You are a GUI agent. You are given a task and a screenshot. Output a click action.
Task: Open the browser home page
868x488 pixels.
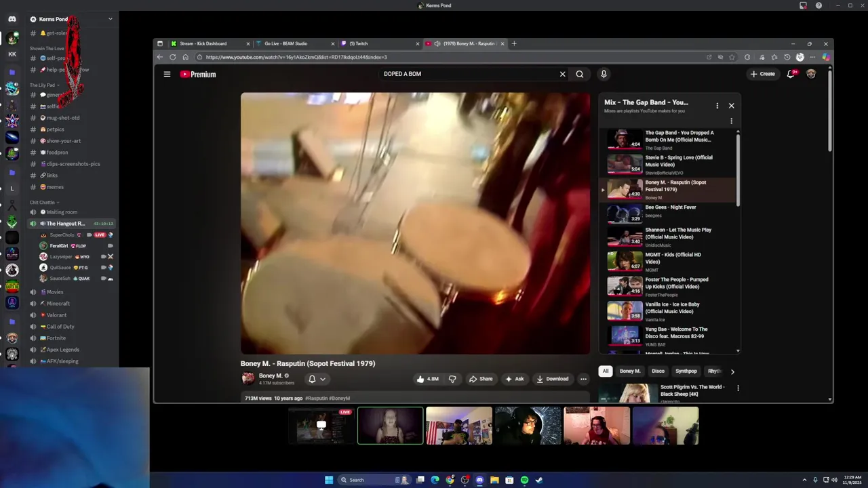coord(185,57)
